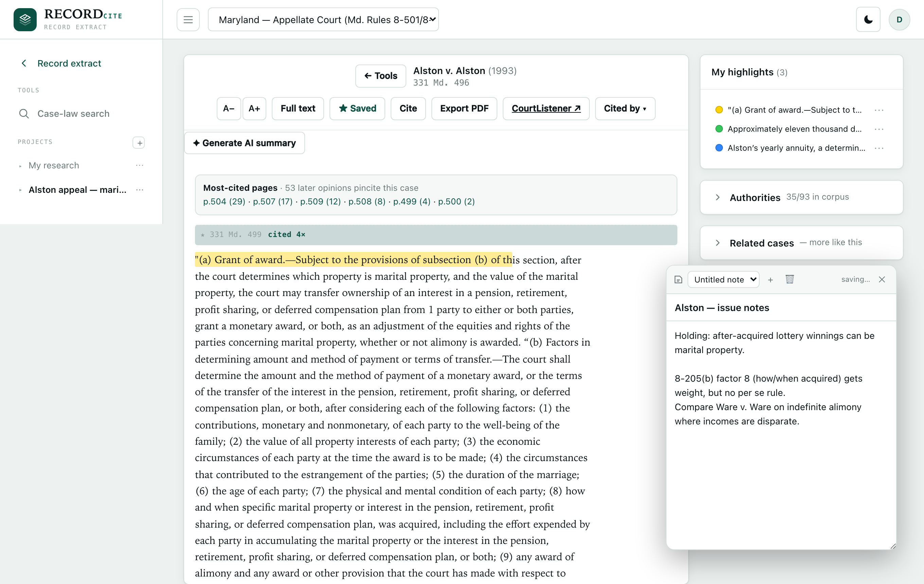Image resolution: width=924 pixels, height=584 pixels.
Task: Open the user avatar D menu
Action: click(x=899, y=20)
